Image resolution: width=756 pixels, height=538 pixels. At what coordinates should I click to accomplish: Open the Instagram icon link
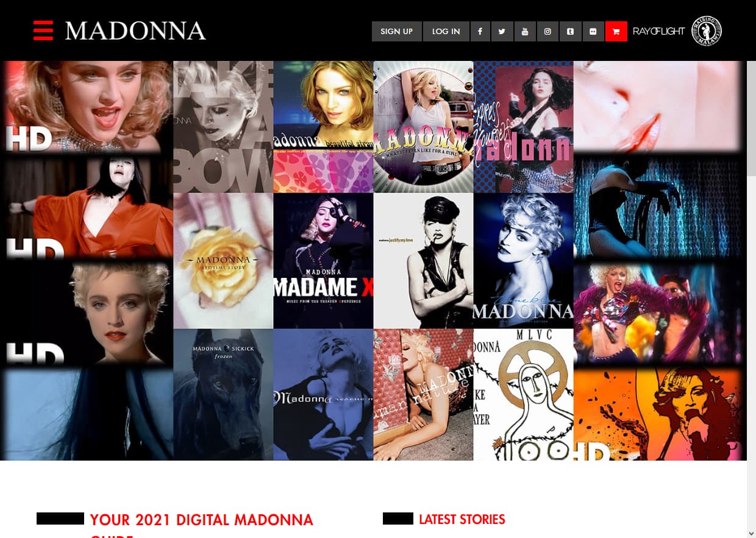pos(547,32)
